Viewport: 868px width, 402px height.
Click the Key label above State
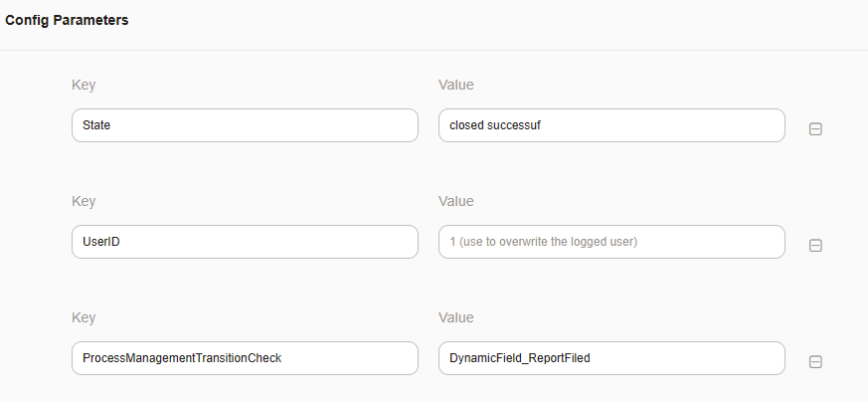tap(84, 85)
